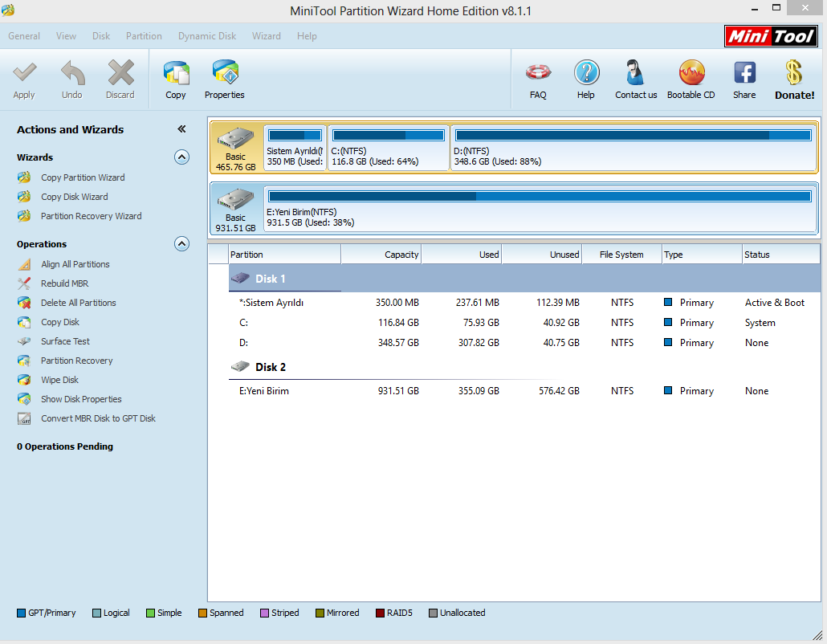This screenshot has width=827, height=644.
Task: Select the D:(NTFS) partition usage bar
Action: point(633,136)
